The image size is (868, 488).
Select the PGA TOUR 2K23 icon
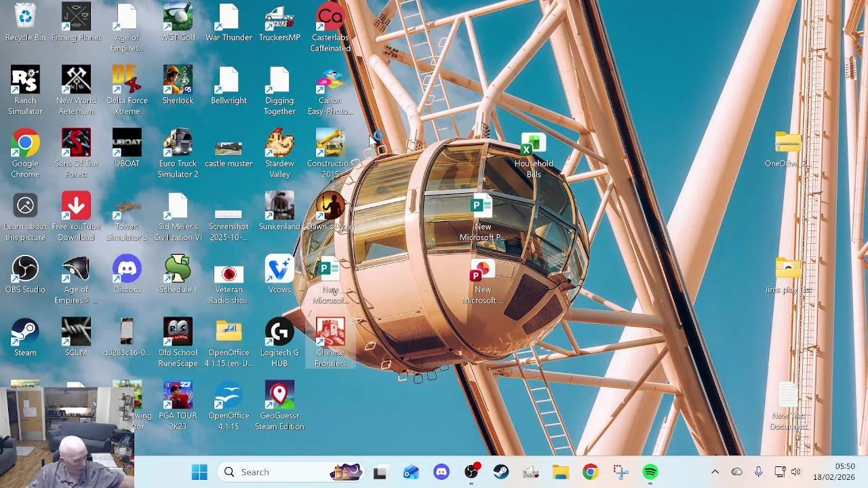(x=178, y=406)
